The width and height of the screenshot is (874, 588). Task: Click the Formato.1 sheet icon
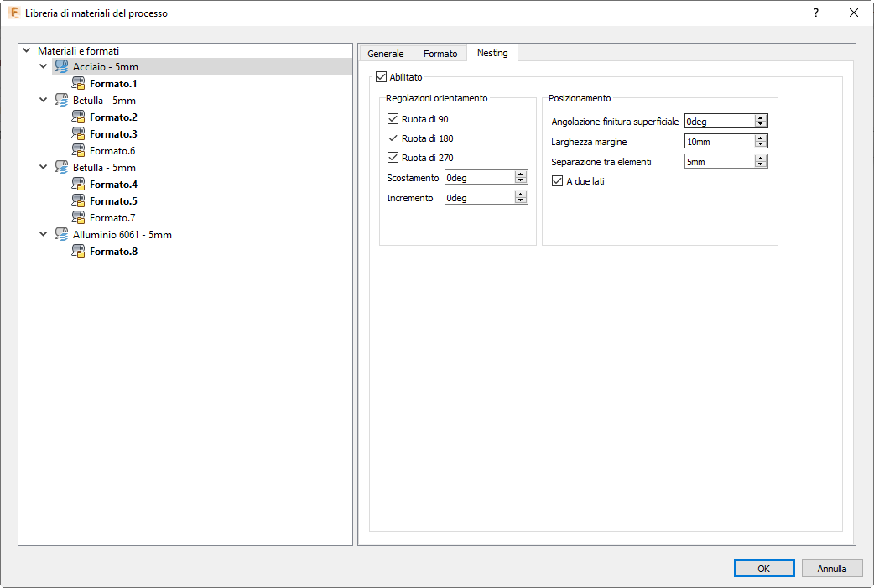click(80, 83)
